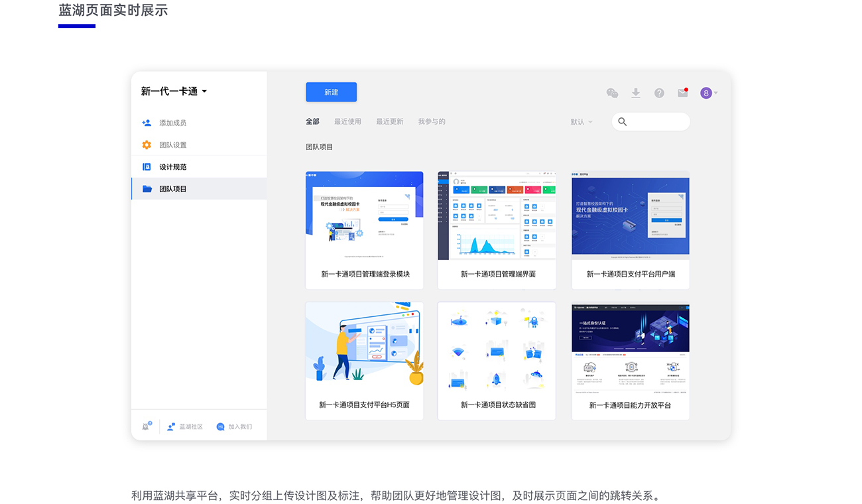Click the 蓝湖页面实时展示 page heading
862x504 pixels.
click(x=113, y=10)
